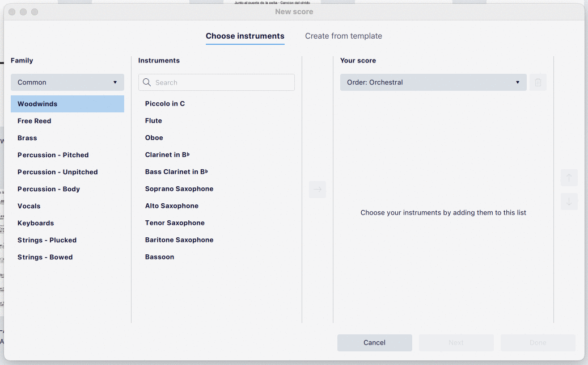Screen dimensions: 588x365
Task: Select Strings - Bowed family
Action: pos(45,257)
